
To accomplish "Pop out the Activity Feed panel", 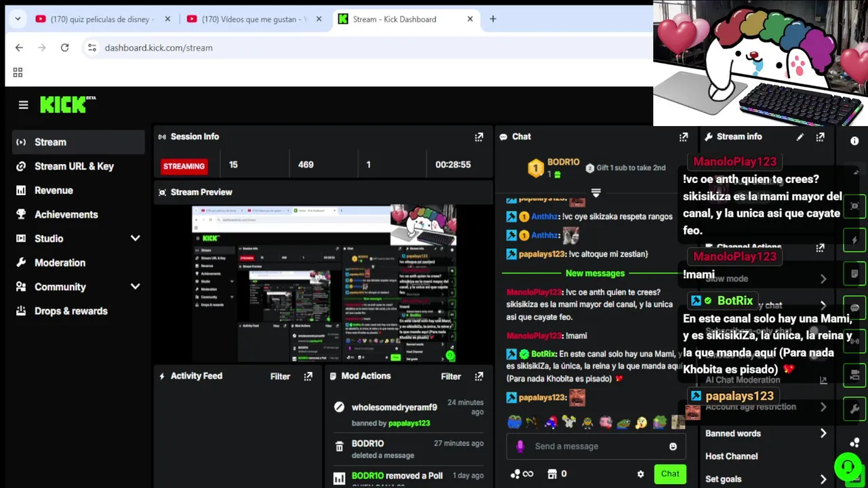I will (308, 376).
